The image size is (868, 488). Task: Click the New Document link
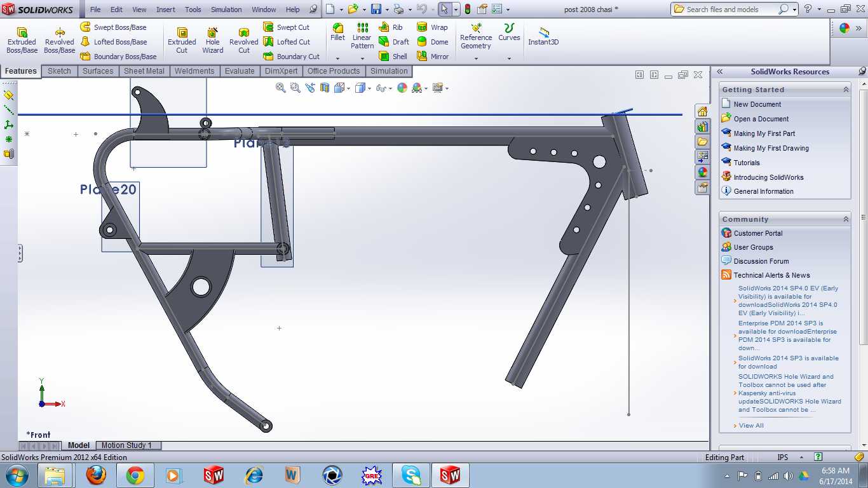pyautogui.click(x=757, y=104)
